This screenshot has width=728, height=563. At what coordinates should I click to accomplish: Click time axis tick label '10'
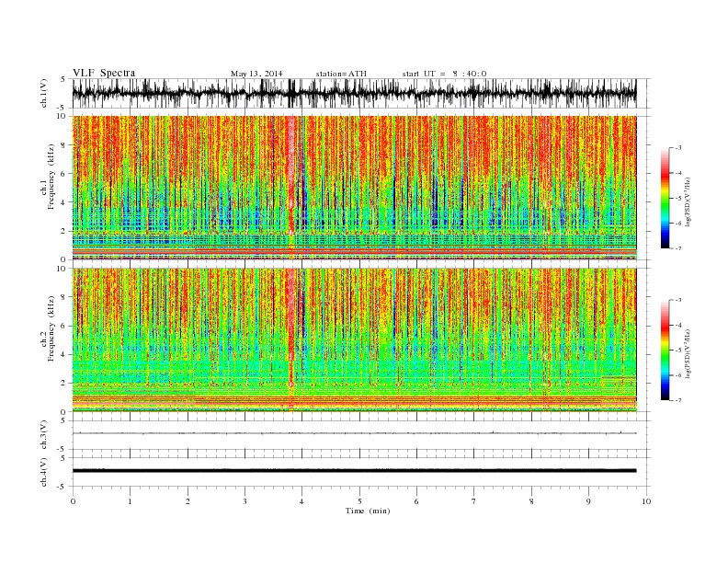coord(646,501)
